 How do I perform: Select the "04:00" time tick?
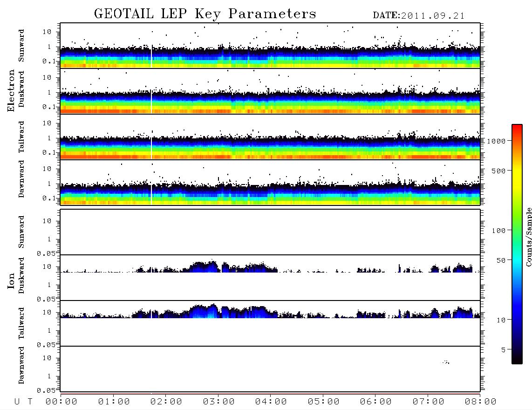(271, 402)
